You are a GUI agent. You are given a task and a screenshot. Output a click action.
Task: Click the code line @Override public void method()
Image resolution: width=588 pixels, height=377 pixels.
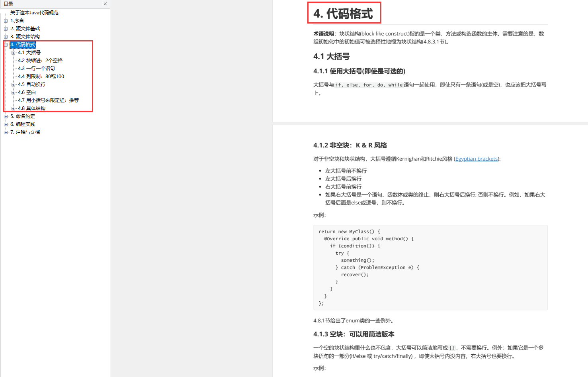click(x=369, y=239)
